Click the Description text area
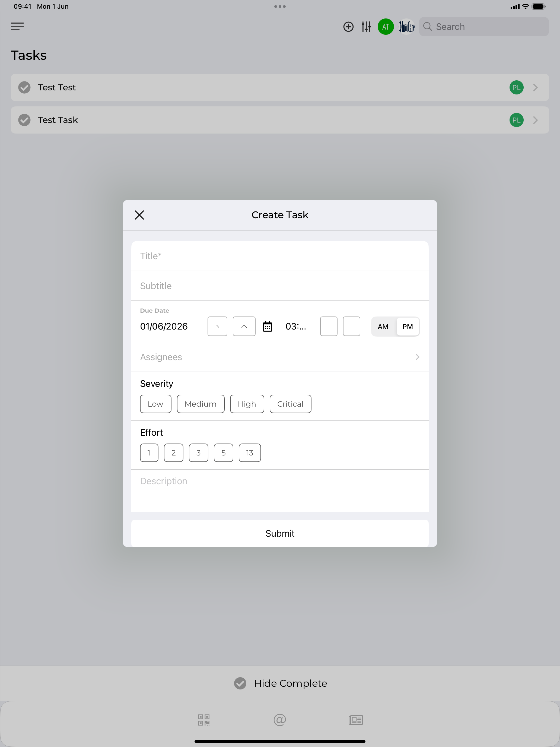Image resolution: width=560 pixels, height=747 pixels. point(280,490)
